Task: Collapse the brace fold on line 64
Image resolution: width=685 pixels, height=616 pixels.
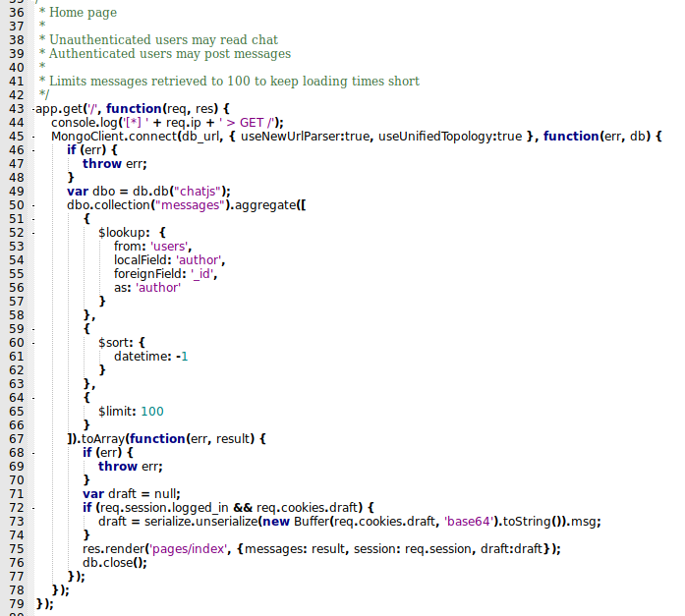Action: [x=33, y=398]
